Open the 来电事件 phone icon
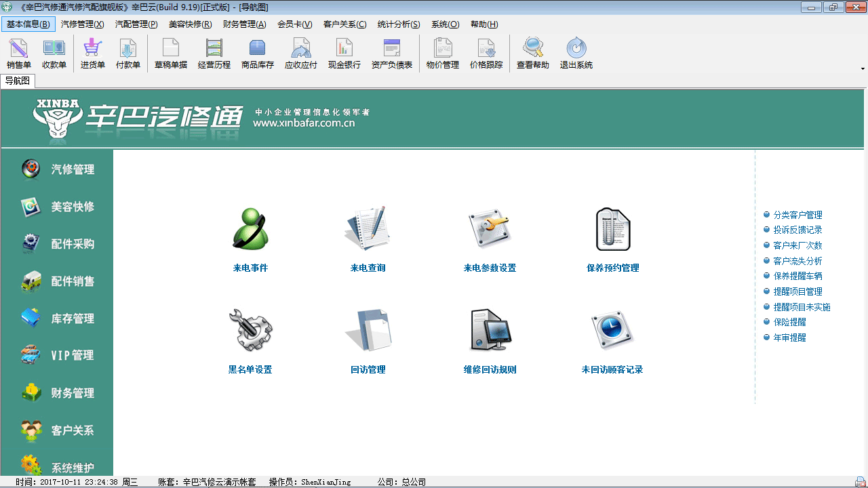 pyautogui.click(x=251, y=229)
